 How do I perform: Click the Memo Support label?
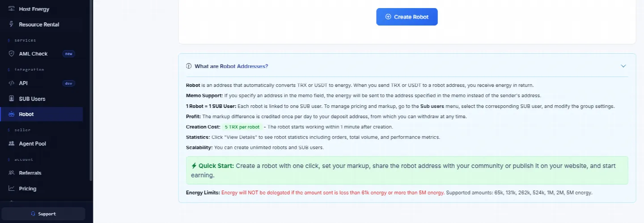pos(204,95)
